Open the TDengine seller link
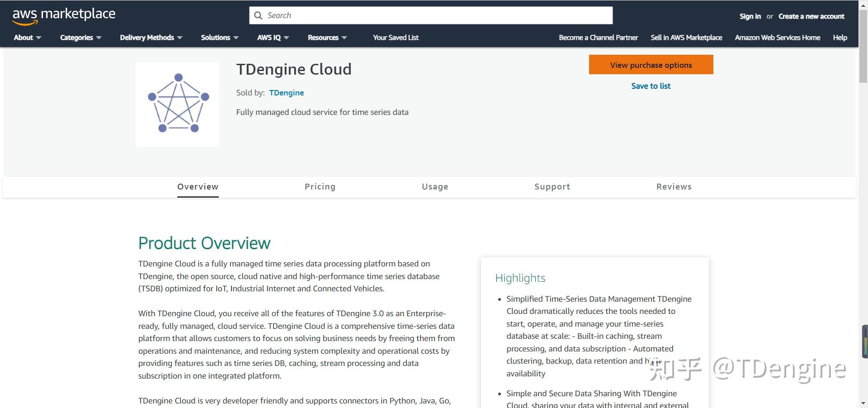 [287, 93]
